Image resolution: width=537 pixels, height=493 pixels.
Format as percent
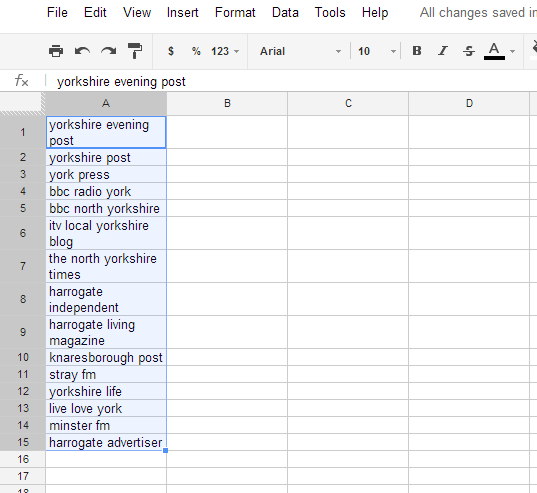click(196, 51)
